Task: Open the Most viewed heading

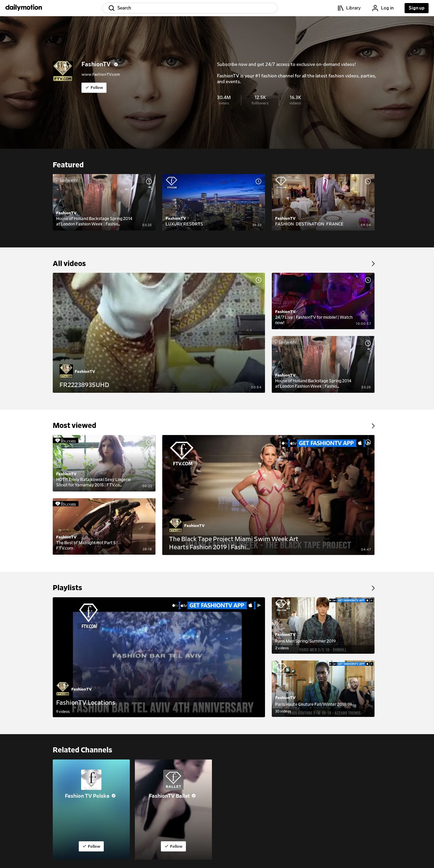Action: [x=74, y=426]
